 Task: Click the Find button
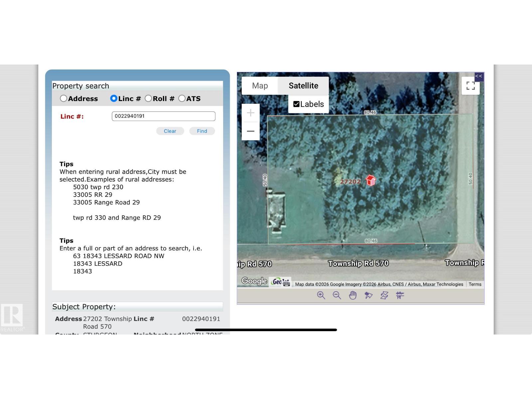[x=202, y=131]
